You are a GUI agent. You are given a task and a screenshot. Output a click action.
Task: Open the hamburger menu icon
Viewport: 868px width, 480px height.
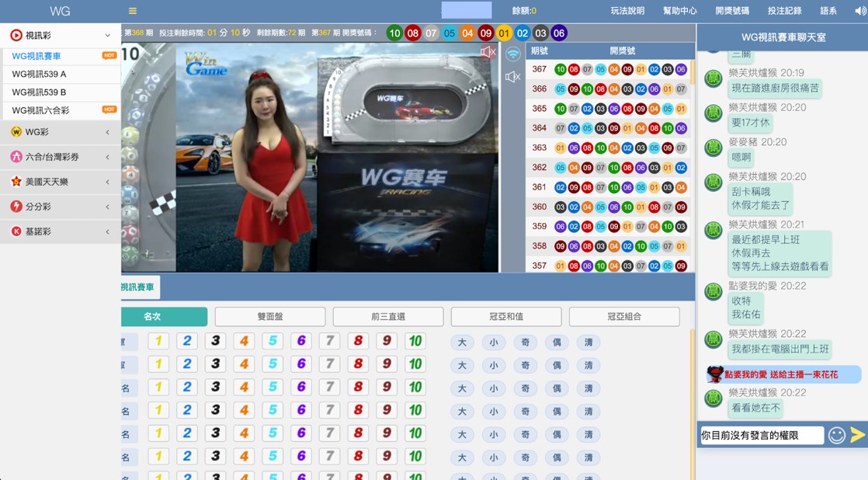pos(132,11)
